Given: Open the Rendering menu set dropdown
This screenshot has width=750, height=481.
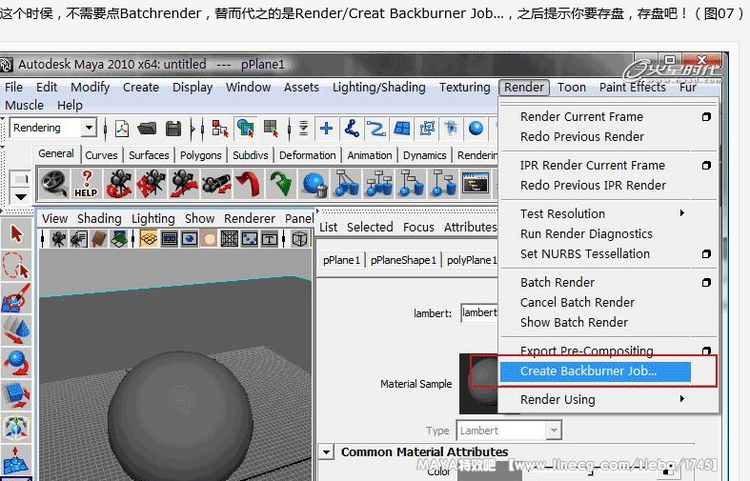Looking at the screenshot, I should [88, 128].
